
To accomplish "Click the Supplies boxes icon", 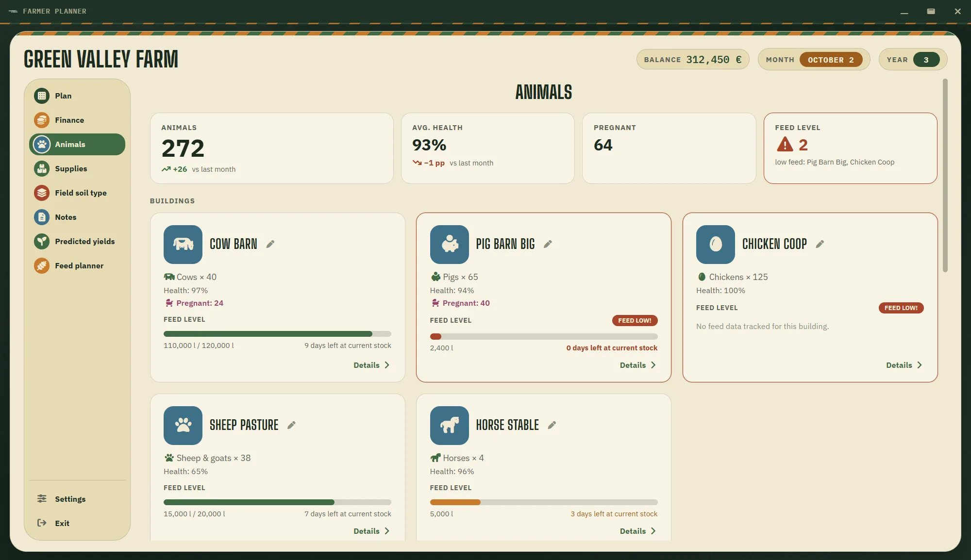I will pos(42,168).
